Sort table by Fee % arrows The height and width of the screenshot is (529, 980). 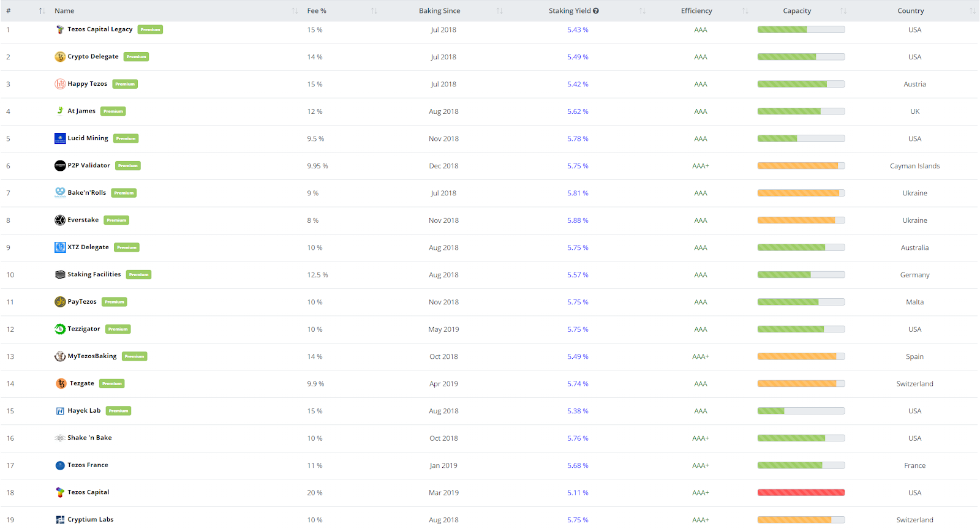pos(374,11)
